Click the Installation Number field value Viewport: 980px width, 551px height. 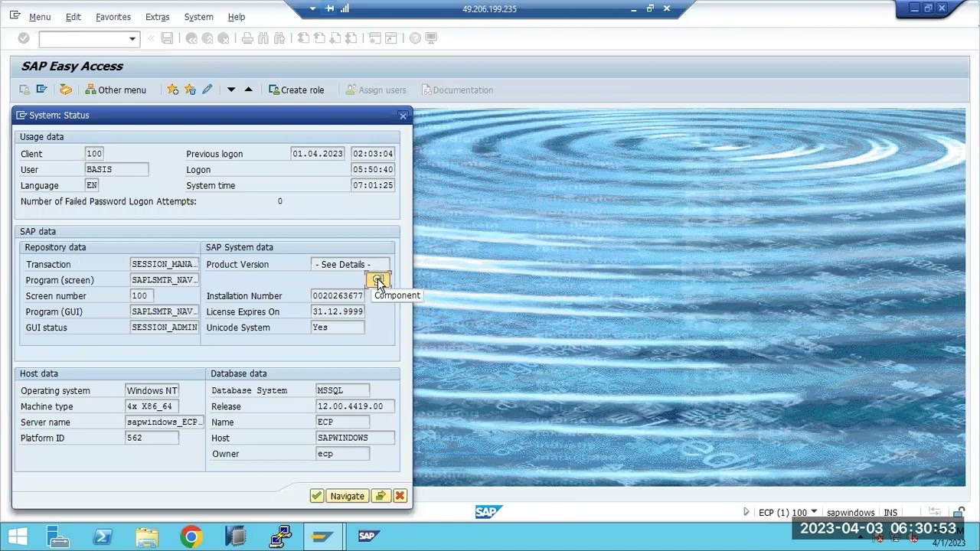tap(338, 295)
